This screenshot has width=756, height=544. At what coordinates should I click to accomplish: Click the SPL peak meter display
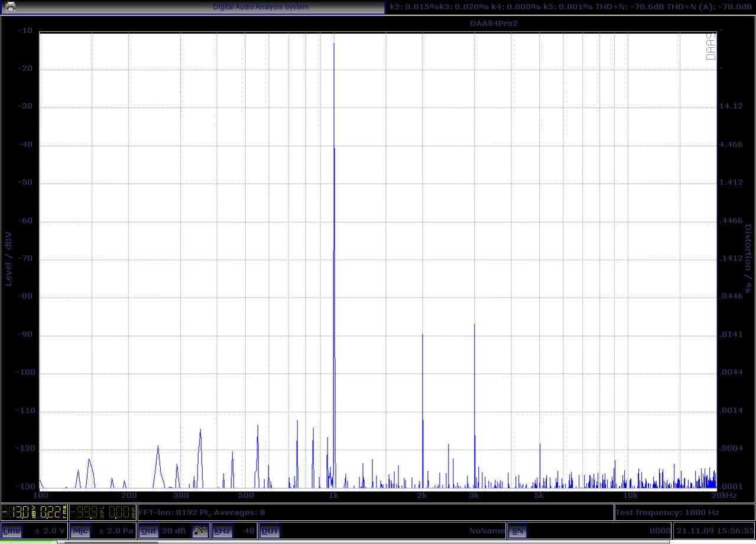click(x=103, y=512)
